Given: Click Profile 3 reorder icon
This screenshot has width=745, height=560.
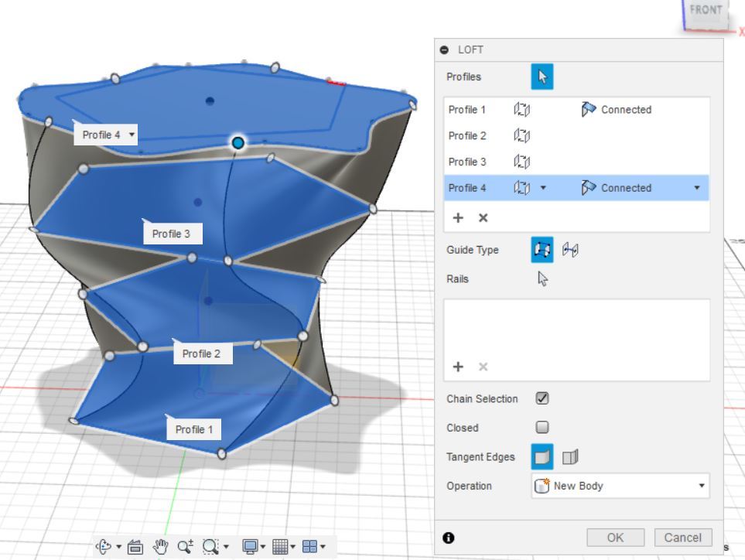Looking at the screenshot, I should (521, 162).
